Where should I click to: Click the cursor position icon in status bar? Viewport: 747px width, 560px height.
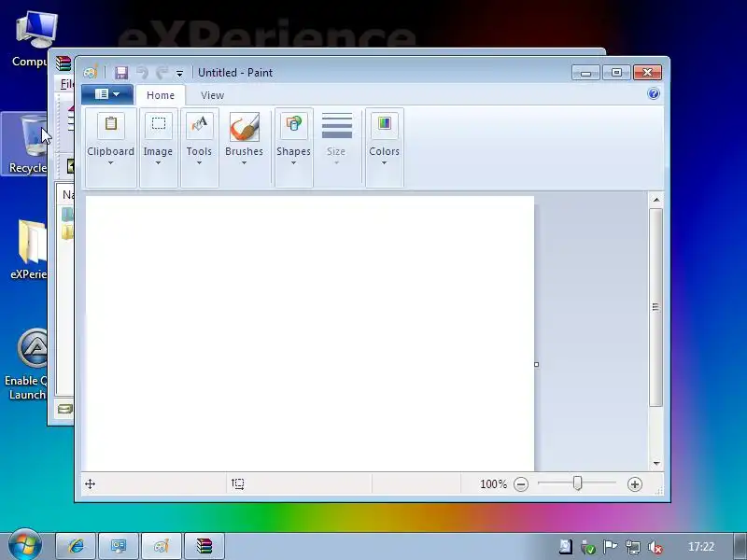[x=90, y=484]
